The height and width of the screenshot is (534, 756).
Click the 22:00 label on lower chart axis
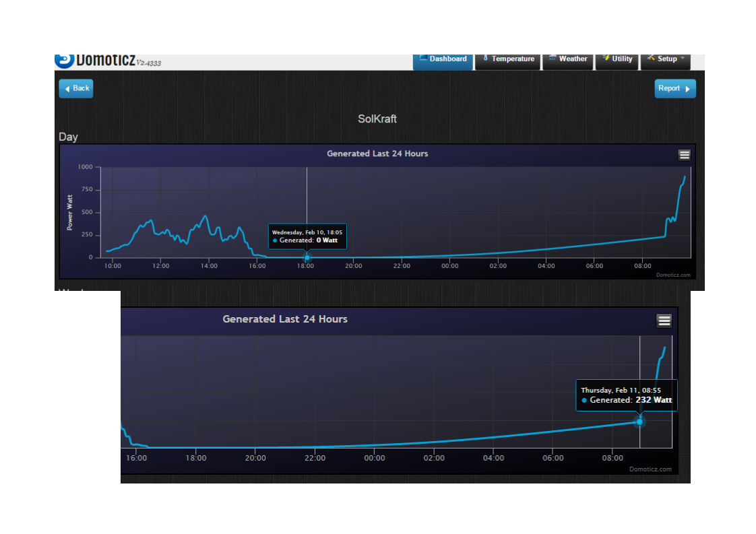tap(315, 458)
